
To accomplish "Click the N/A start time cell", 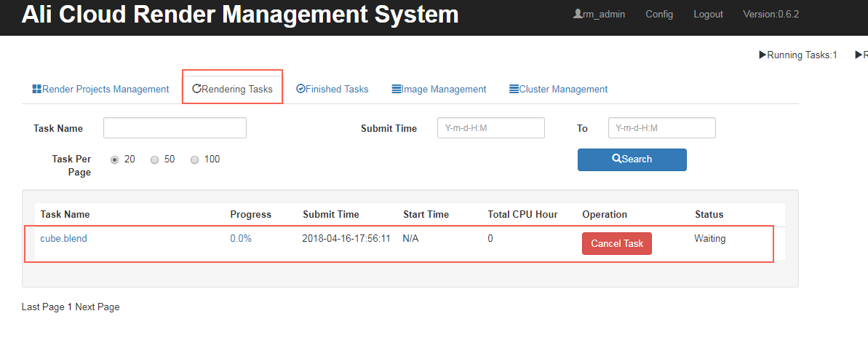I will 410,239.
